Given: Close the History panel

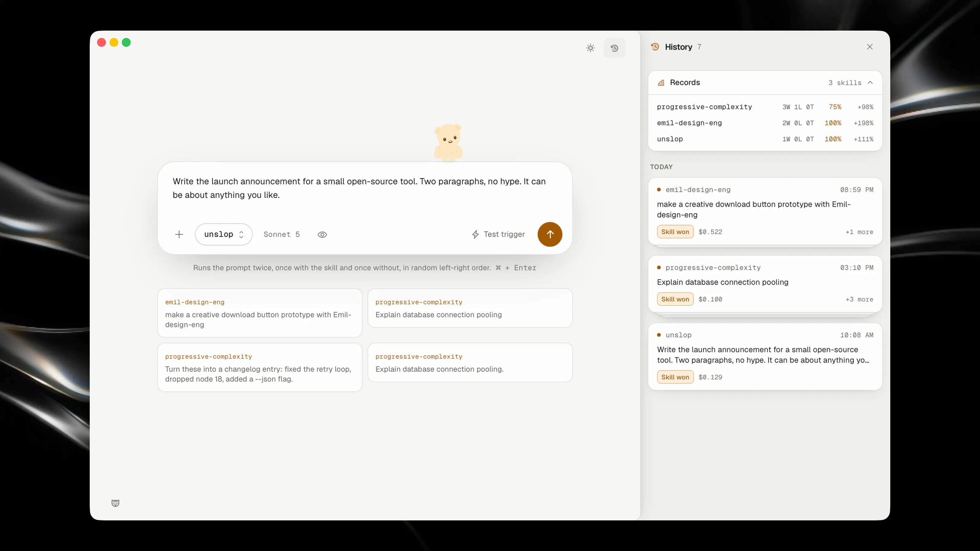Looking at the screenshot, I should [870, 47].
